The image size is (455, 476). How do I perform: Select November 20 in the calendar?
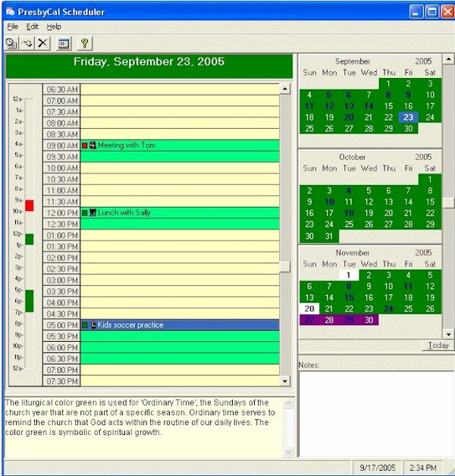tap(309, 308)
